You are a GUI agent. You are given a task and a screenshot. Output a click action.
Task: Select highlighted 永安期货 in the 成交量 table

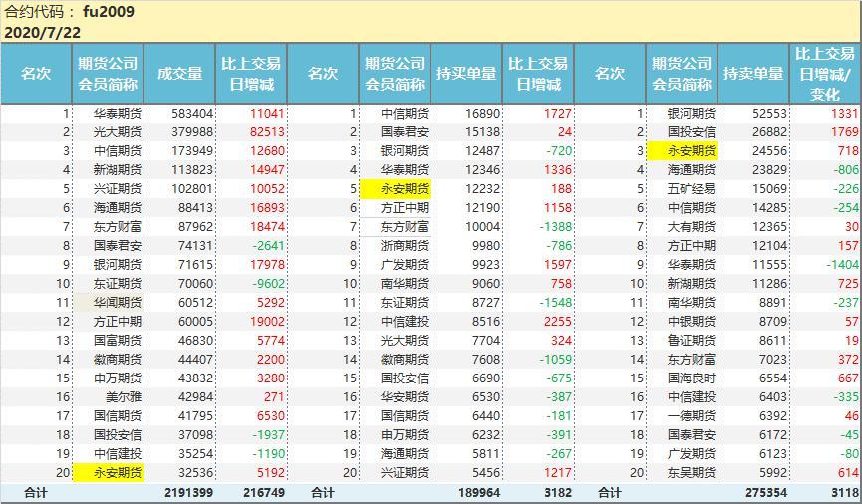[109, 473]
